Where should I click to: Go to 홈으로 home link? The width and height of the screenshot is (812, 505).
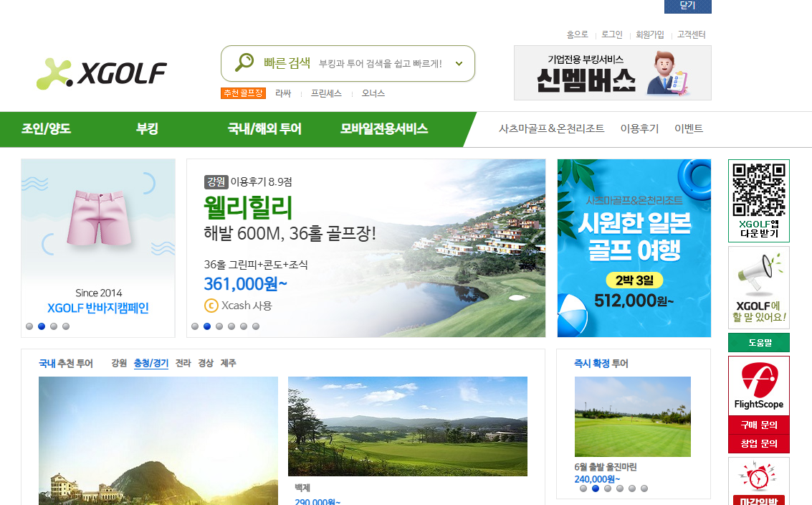(x=578, y=34)
